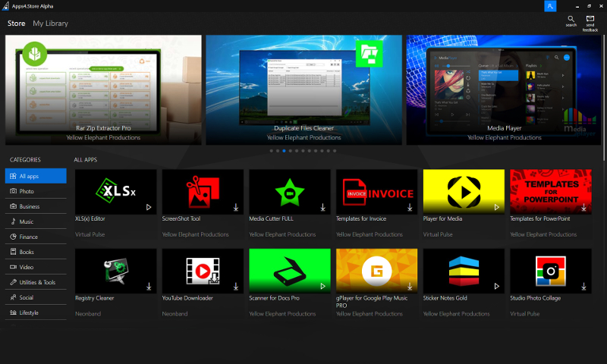This screenshot has height=364, width=607.
Task: Open the Finance category
Action: [x=36, y=237]
